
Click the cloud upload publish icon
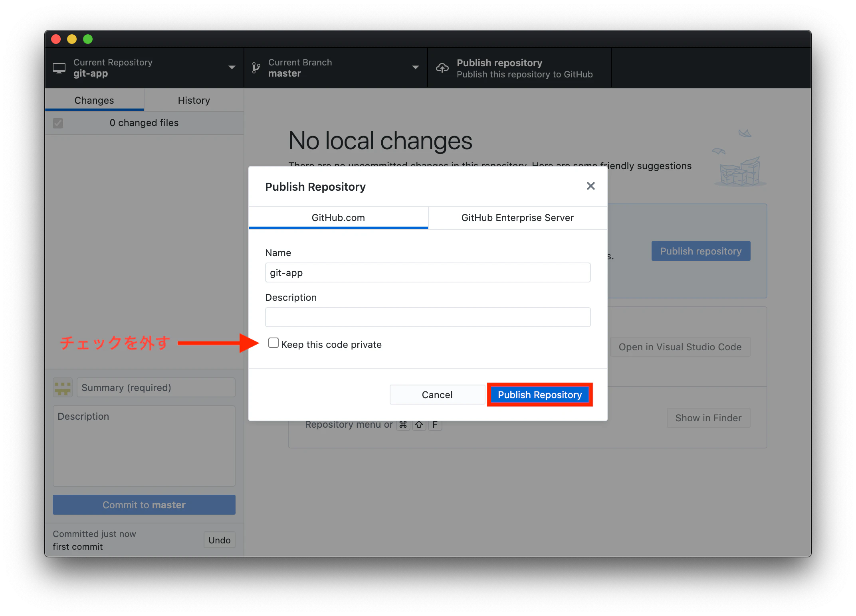(442, 68)
